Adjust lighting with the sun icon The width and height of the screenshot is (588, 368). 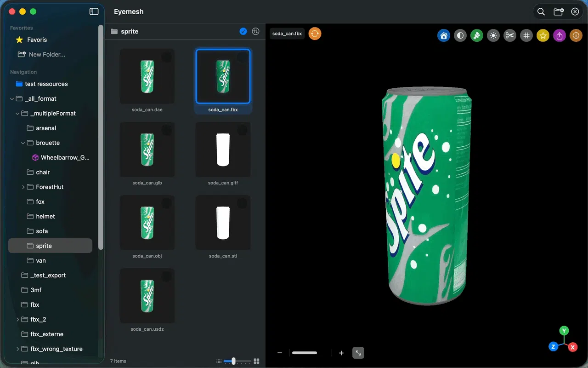(493, 35)
